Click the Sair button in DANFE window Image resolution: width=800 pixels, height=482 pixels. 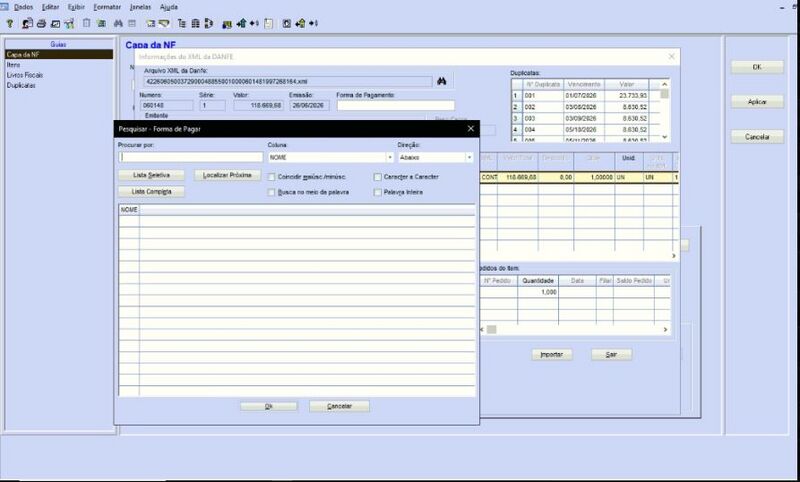(611, 354)
